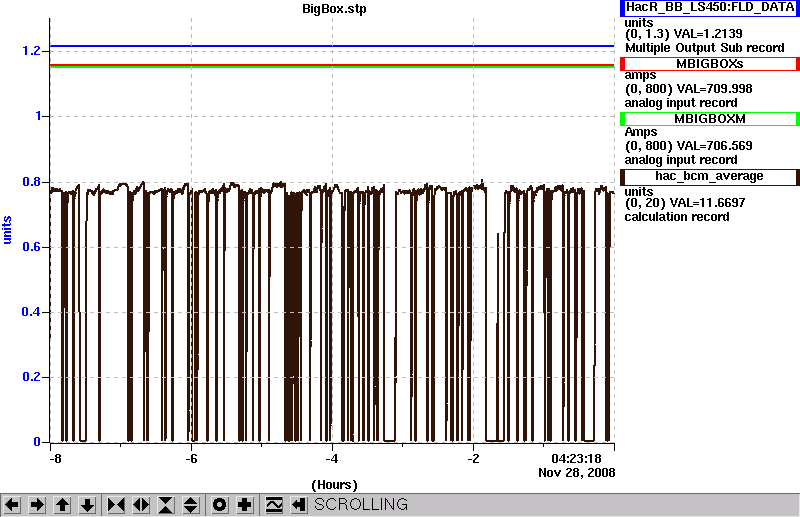Screen dimensions: 800x517
Task: Click the circle auto-scale toolbar icon
Action: pyautogui.click(x=219, y=505)
